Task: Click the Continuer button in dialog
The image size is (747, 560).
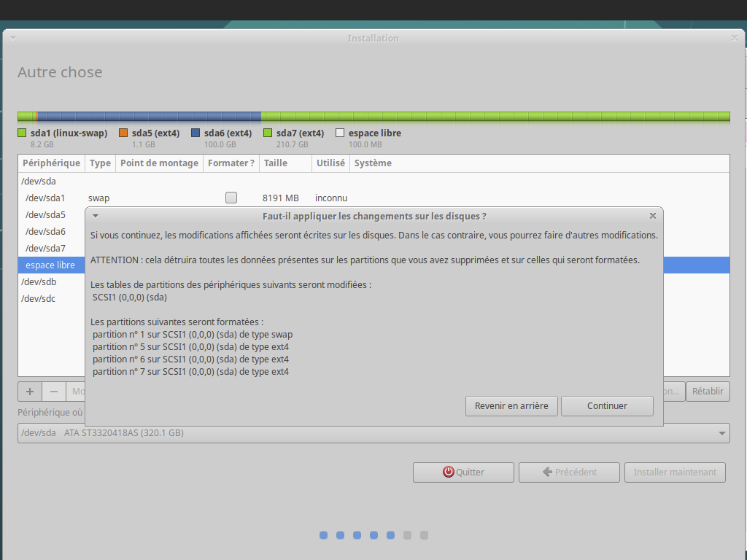Action: tap(607, 406)
